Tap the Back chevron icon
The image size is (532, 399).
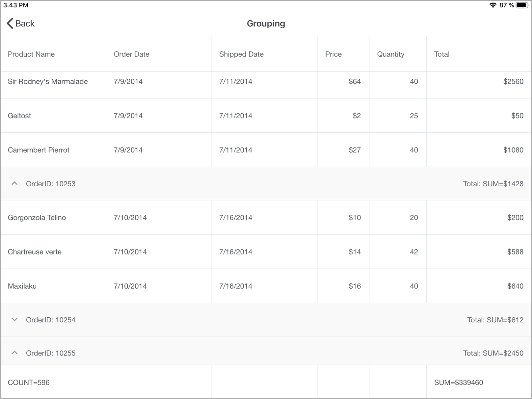[10, 23]
